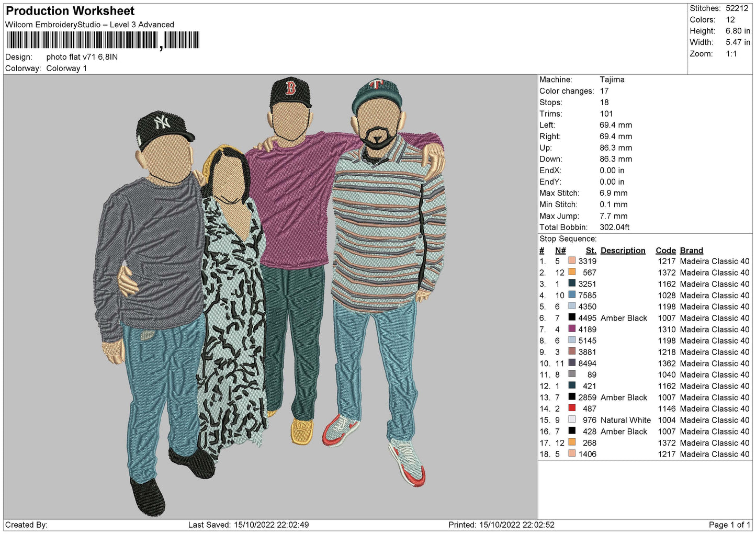Select thread code 1362
Viewport: 756px width, 534px height.
pyautogui.click(x=667, y=363)
